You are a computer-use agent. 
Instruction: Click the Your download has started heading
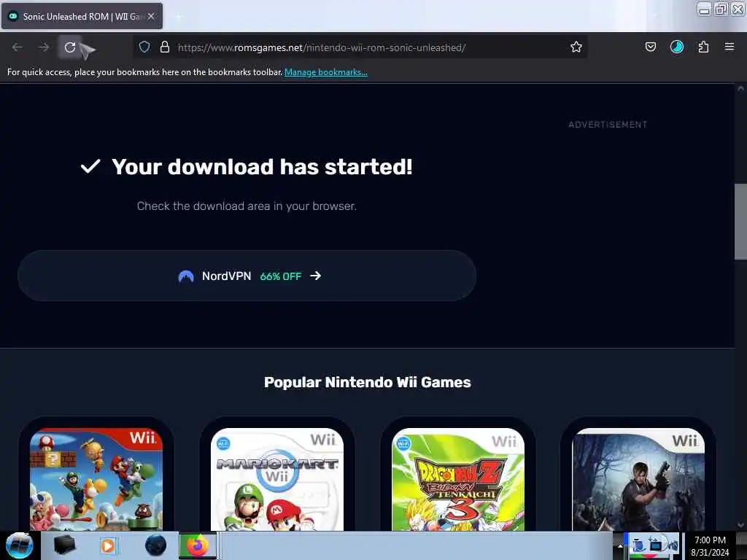coord(262,167)
